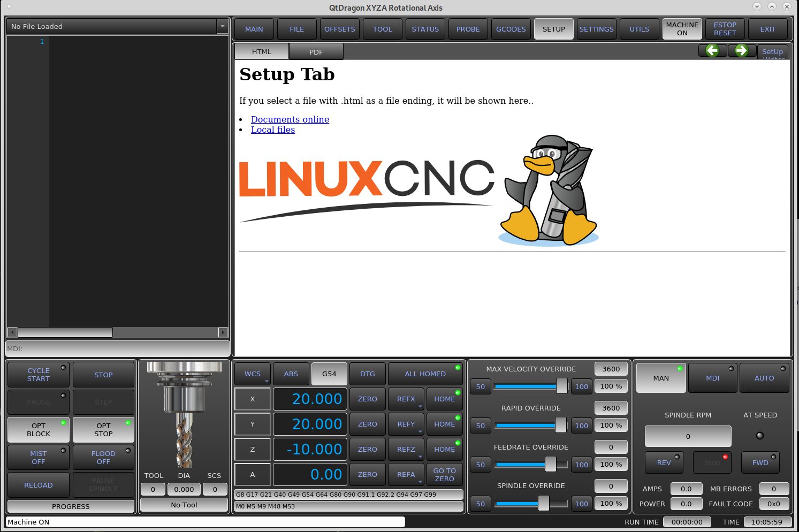The width and height of the screenshot is (799, 532).
Task: Zero the A axis
Action: [368, 475]
